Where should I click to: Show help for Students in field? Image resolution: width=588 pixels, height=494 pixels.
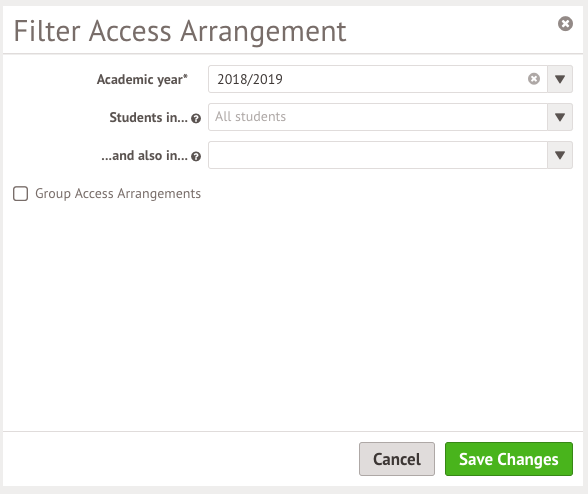[196, 119]
